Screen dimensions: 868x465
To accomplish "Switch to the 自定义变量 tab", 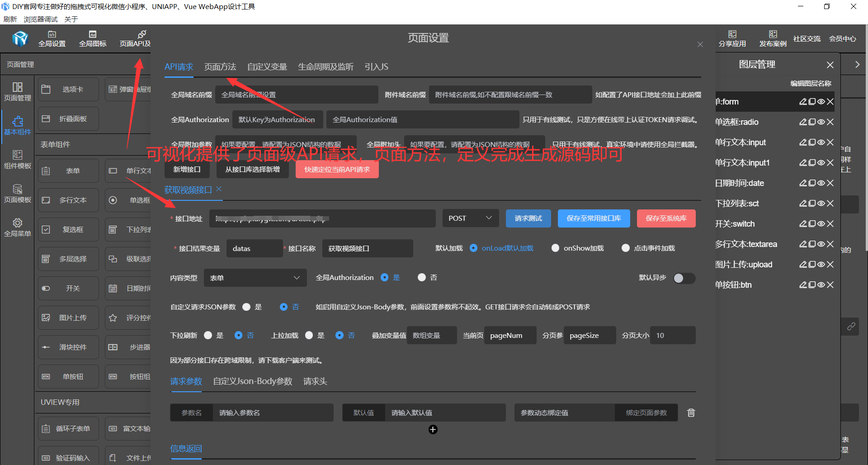I will tap(267, 67).
